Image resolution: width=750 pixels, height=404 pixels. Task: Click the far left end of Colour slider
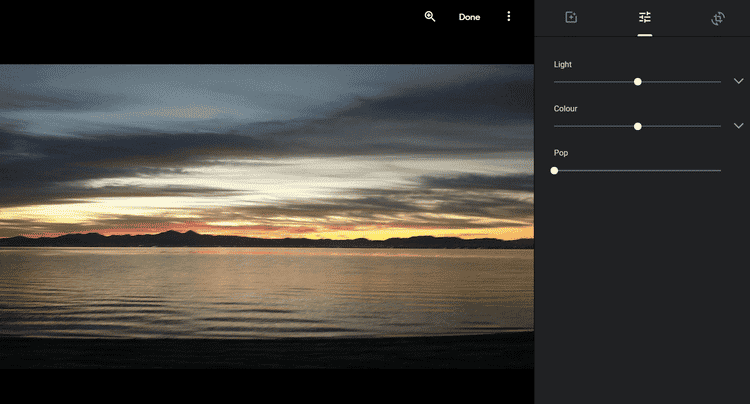555,126
